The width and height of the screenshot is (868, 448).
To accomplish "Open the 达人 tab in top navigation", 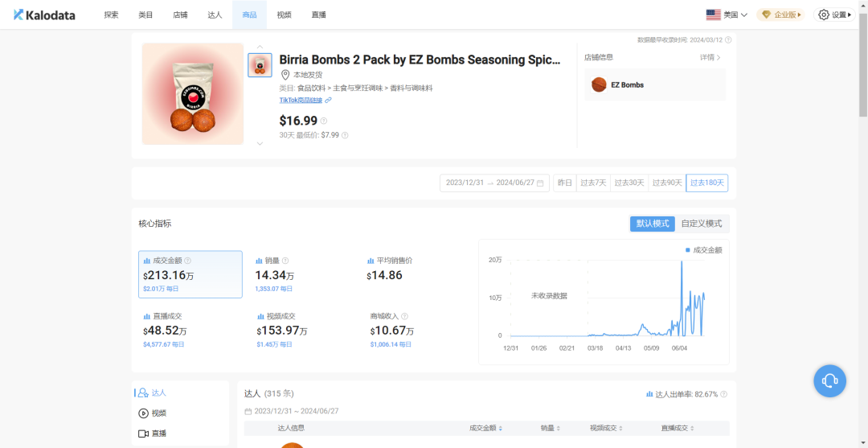I will click(x=215, y=14).
